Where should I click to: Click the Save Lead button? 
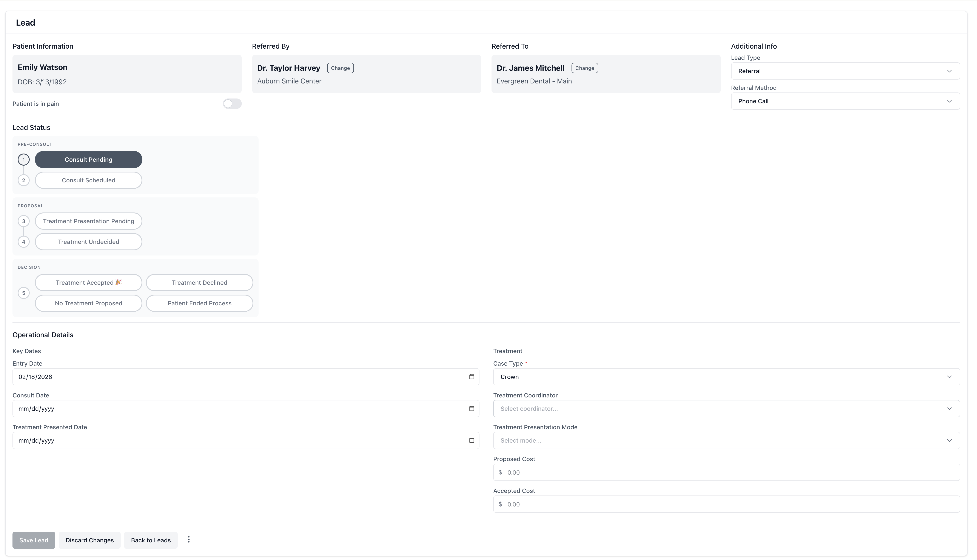coord(34,540)
